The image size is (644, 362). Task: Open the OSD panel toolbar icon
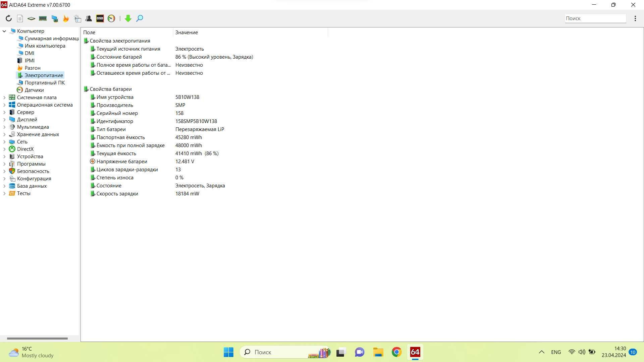pyautogui.click(x=100, y=18)
